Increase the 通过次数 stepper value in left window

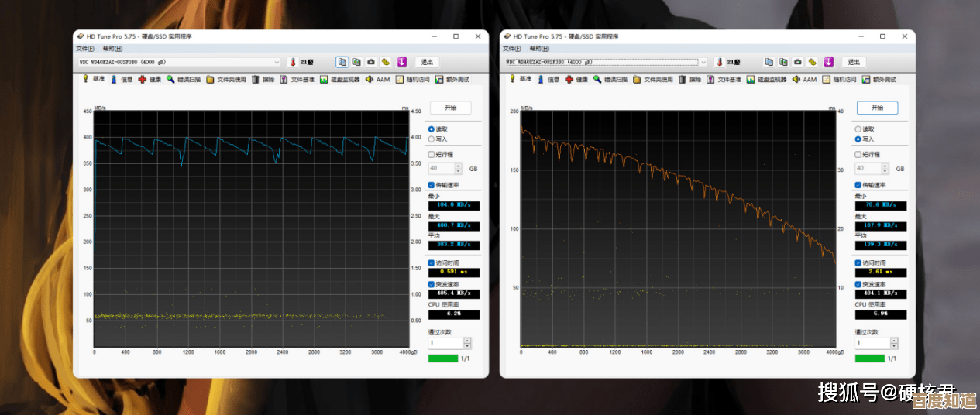(467, 340)
